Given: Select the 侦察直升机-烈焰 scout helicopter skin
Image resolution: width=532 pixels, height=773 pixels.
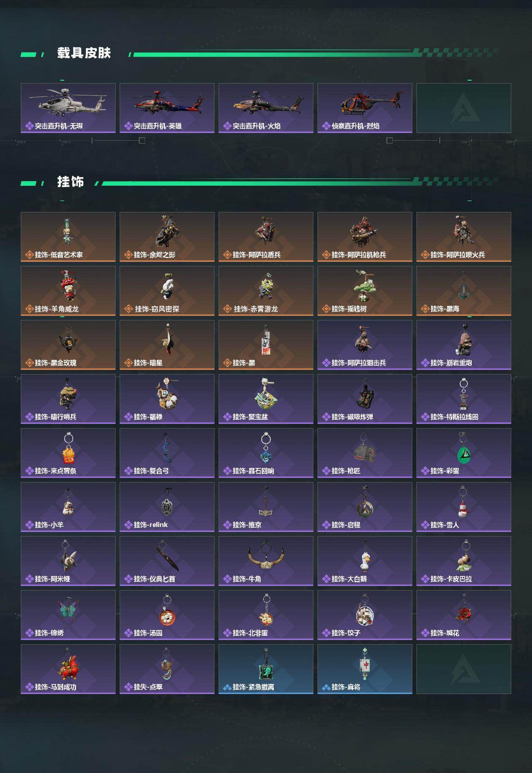Looking at the screenshot, I should (x=365, y=108).
